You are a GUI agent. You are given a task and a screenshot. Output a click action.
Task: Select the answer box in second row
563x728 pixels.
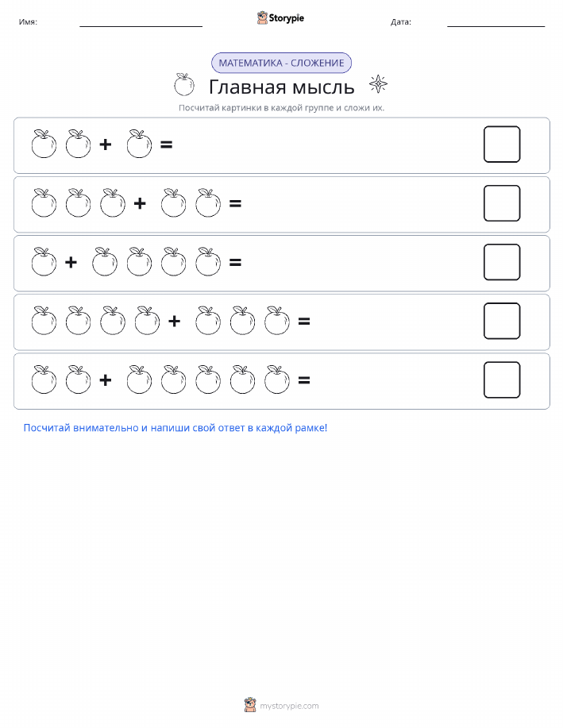(x=502, y=203)
